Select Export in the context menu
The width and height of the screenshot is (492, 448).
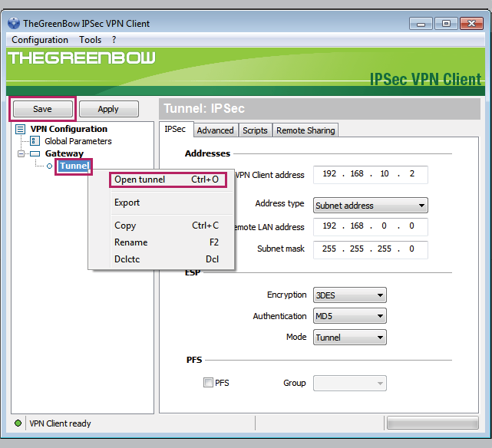pyautogui.click(x=127, y=203)
